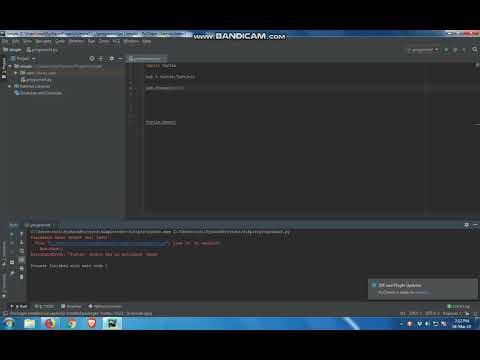Image resolution: width=480 pixels, height=360 pixels.
Task: Expand External Libraries node
Action: coord(10,86)
